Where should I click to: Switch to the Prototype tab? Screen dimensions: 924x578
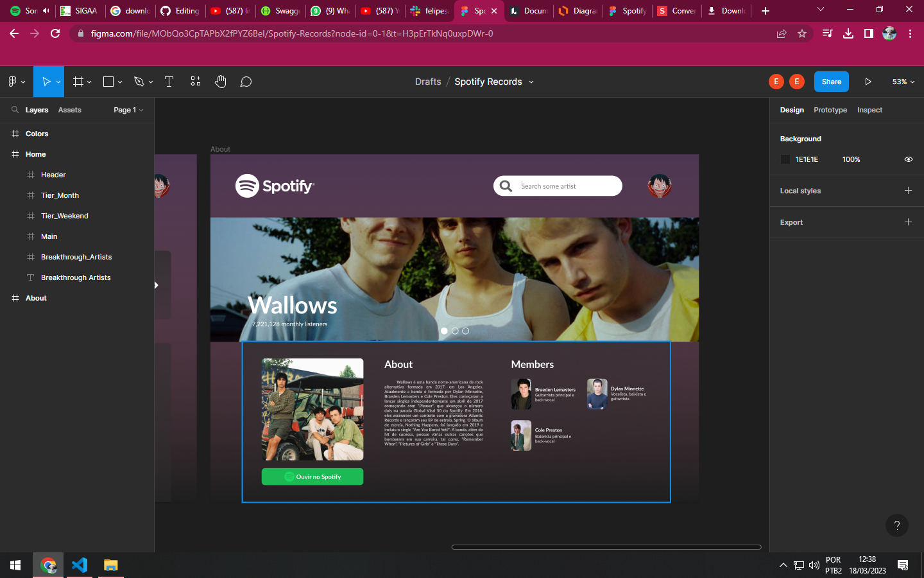point(830,110)
